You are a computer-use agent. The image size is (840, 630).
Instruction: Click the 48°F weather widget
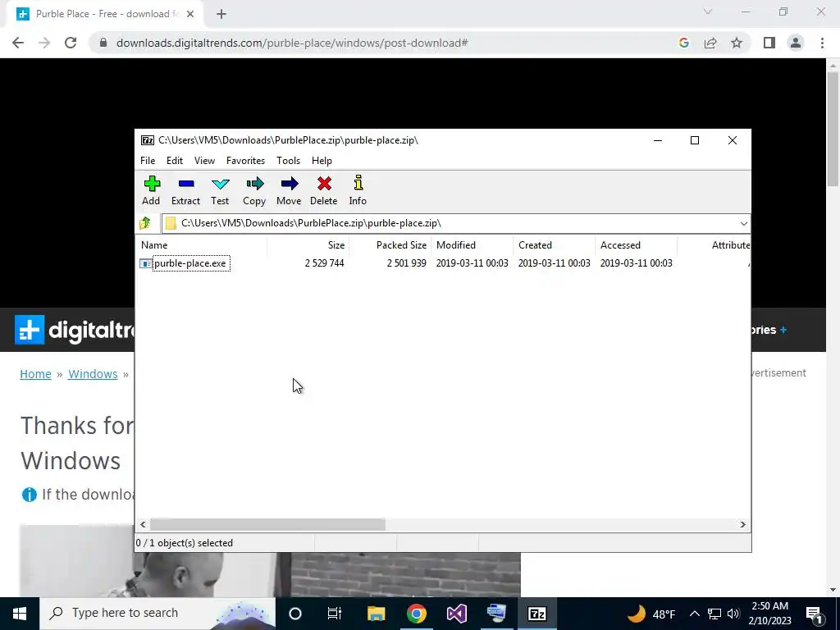point(651,614)
